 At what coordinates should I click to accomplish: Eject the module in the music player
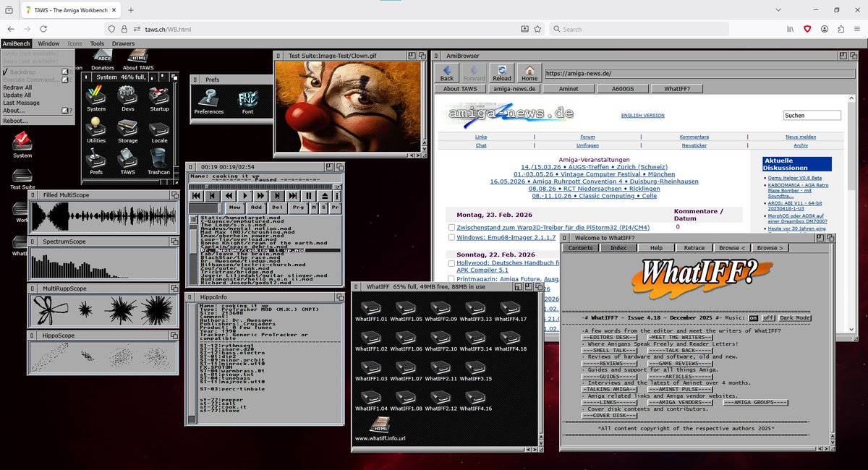coord(325,196)
